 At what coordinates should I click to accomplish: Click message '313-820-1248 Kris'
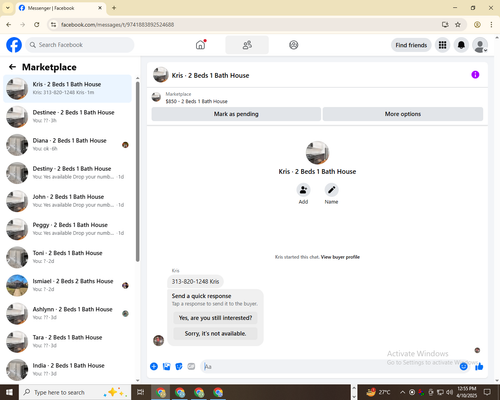(195, 282)
